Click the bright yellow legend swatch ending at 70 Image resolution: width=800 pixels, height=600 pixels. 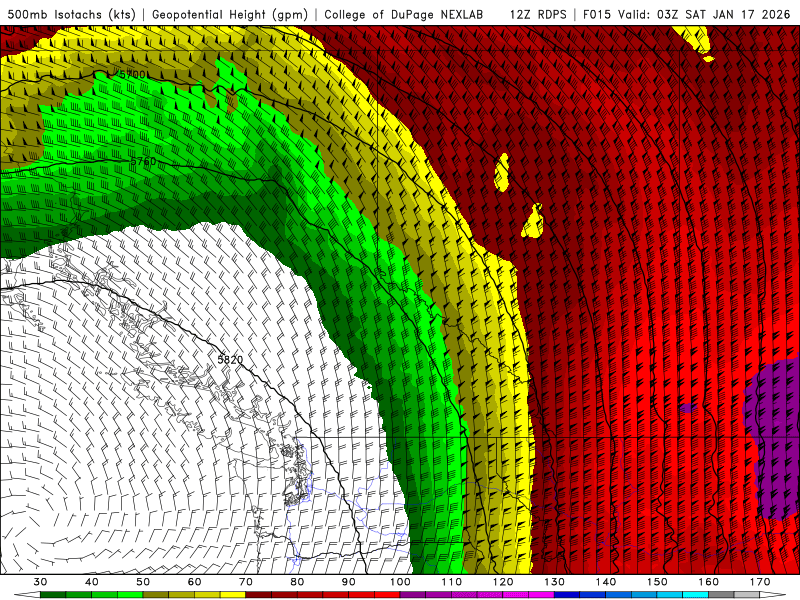point(233,595)
